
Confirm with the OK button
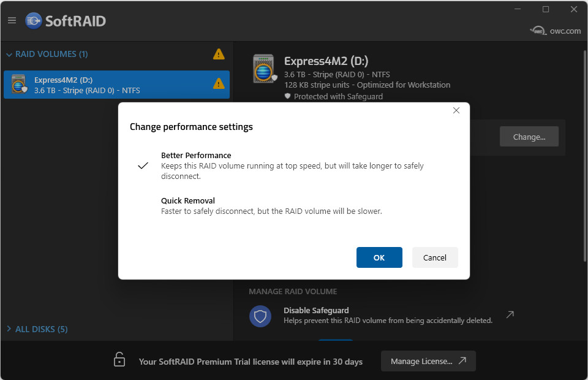pos(379,257)
